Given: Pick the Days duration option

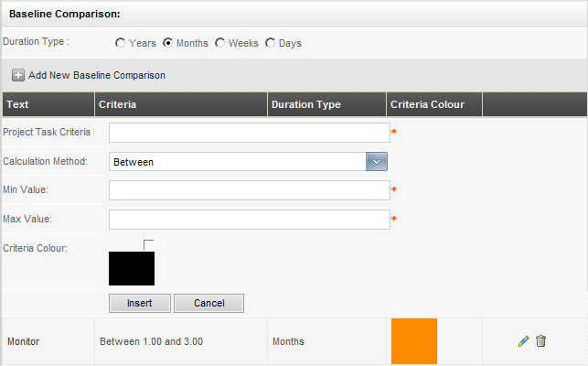Looking at the screenshot, I should pos(270,43).
